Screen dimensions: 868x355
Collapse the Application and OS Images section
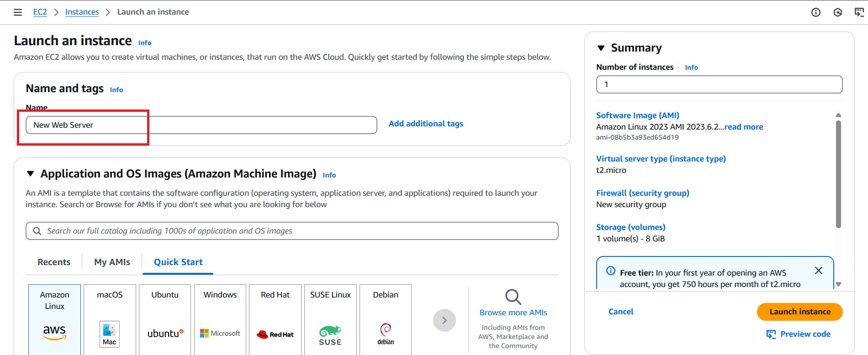(x=31, y=173)
